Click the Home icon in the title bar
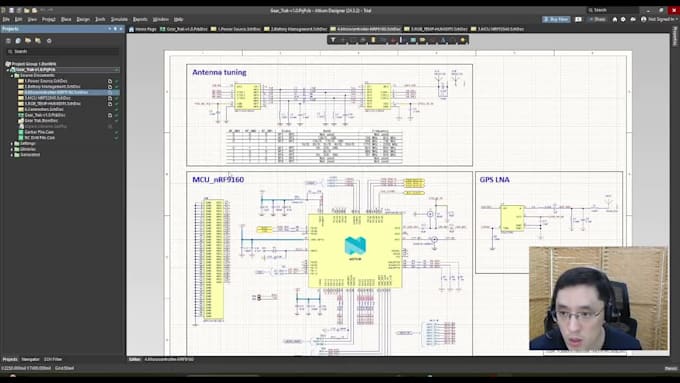The width and height of the screenshot is (680, 383). point(615,20)
